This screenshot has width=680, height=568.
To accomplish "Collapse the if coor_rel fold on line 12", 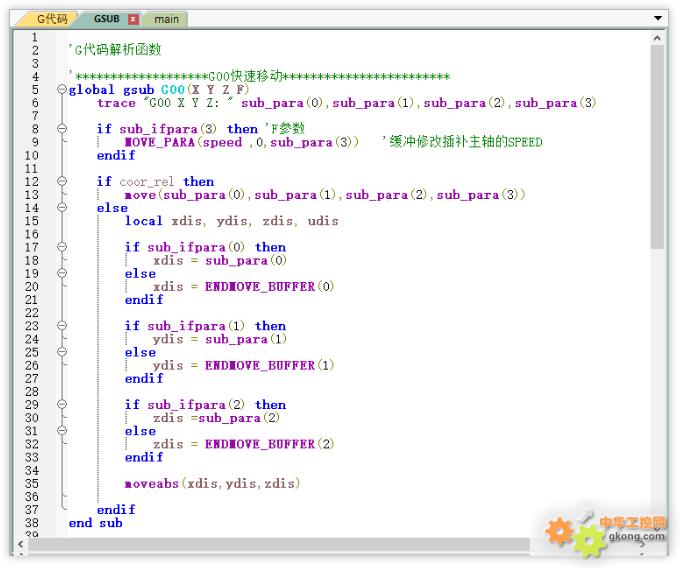I will [x=62, y=181].
